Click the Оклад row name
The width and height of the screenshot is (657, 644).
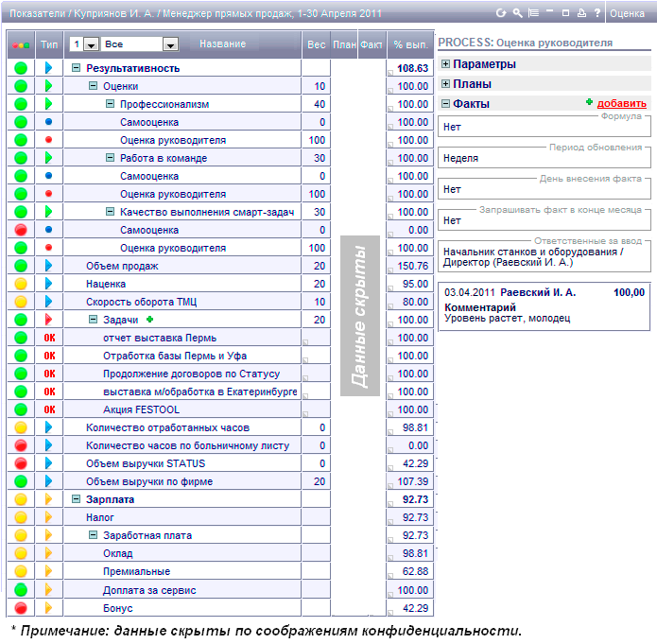coord(118,553)
